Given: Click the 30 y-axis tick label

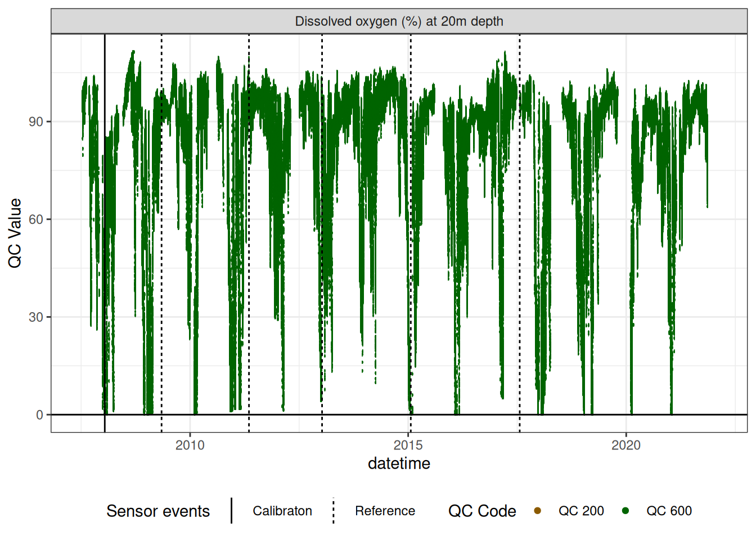Looking at the screenshot, I should pyautogui.click(x=36, y=317).
